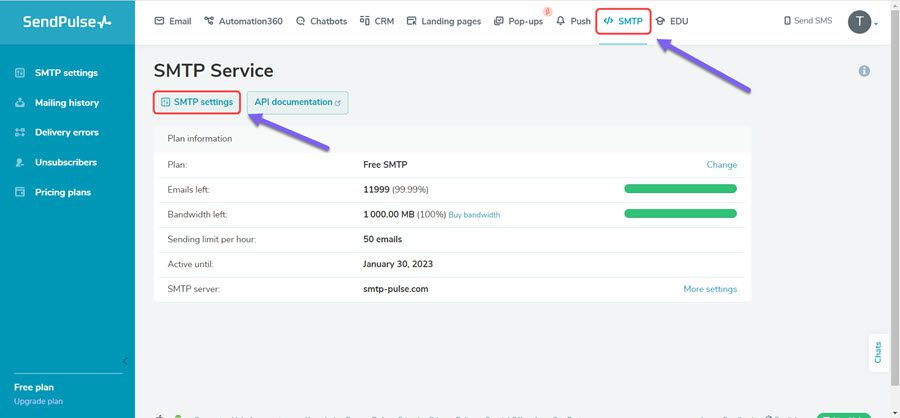The height and width of the screenshot is (418, 900).
Task: Go to the Chatbots tab
Action: coord(321,21)
